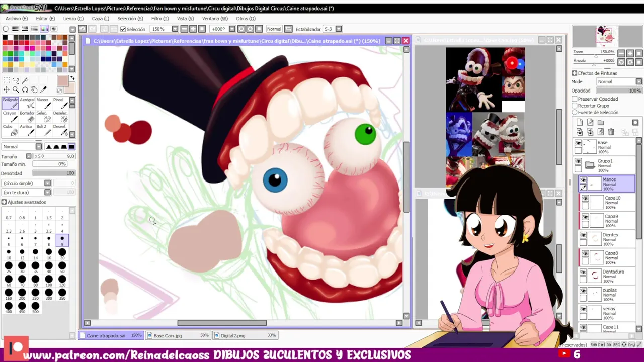Viewport: 644px width, 362px height.
Task: Select the rotate view tool
Action: pyautogui.click(x=24, y=89)
